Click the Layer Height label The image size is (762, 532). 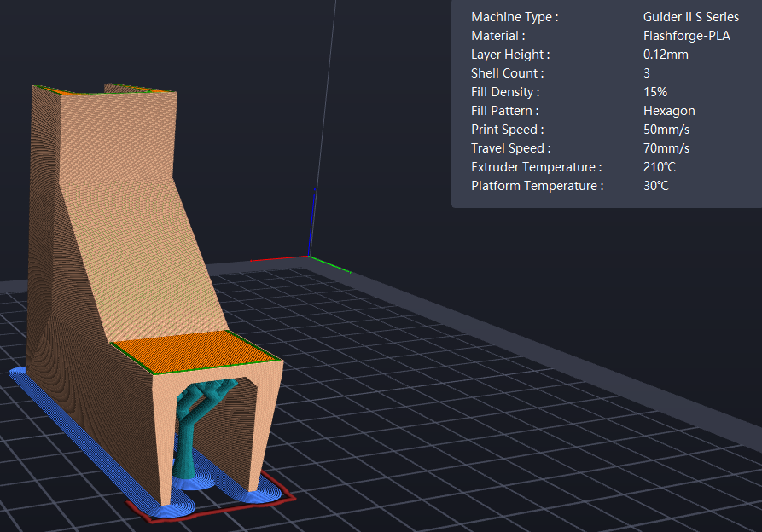[509, 55]
